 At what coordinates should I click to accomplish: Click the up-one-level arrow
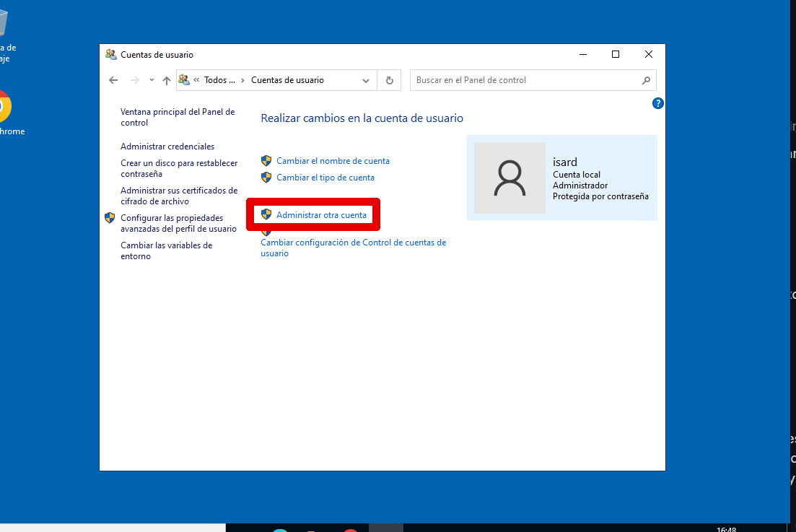166,80
